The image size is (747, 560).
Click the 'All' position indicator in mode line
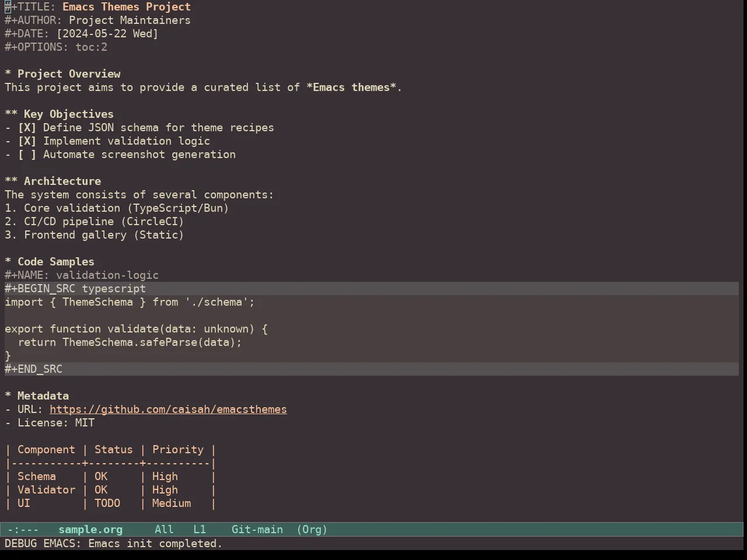click(164, 530)
